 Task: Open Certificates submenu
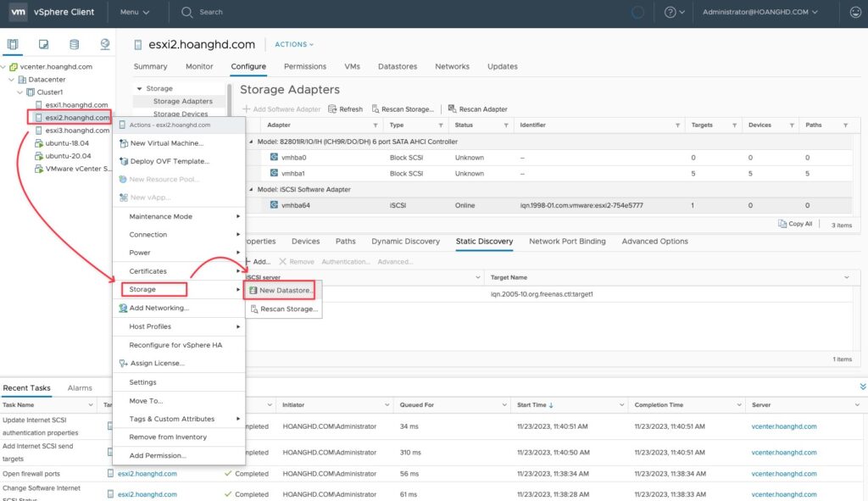point(179,271)
